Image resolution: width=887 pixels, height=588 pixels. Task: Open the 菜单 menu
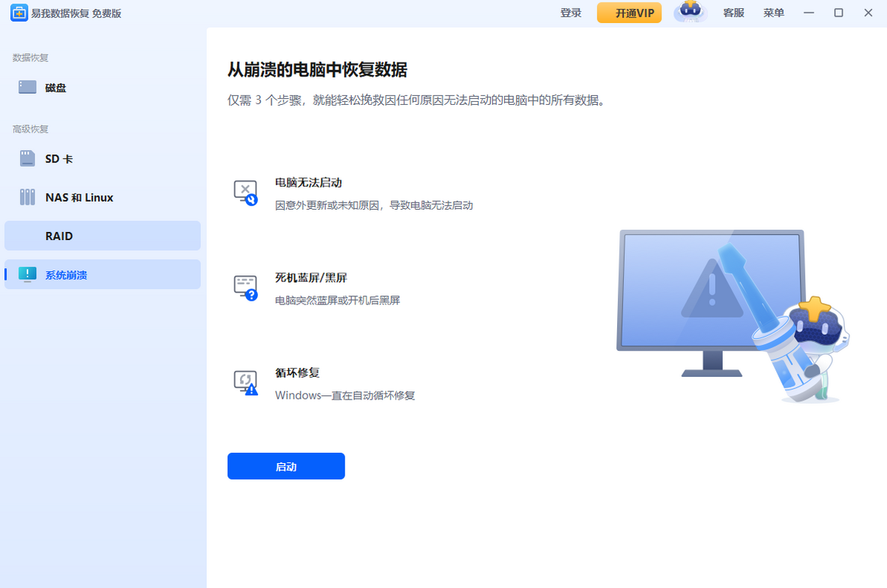tap(773, 13)
